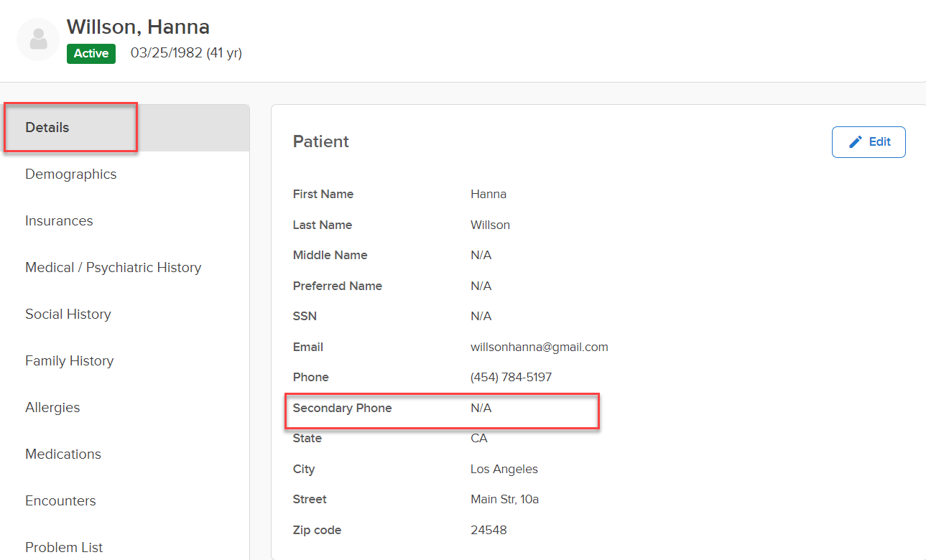Click the zip code value 24548
926x560 pixels.
coord(489,531)
